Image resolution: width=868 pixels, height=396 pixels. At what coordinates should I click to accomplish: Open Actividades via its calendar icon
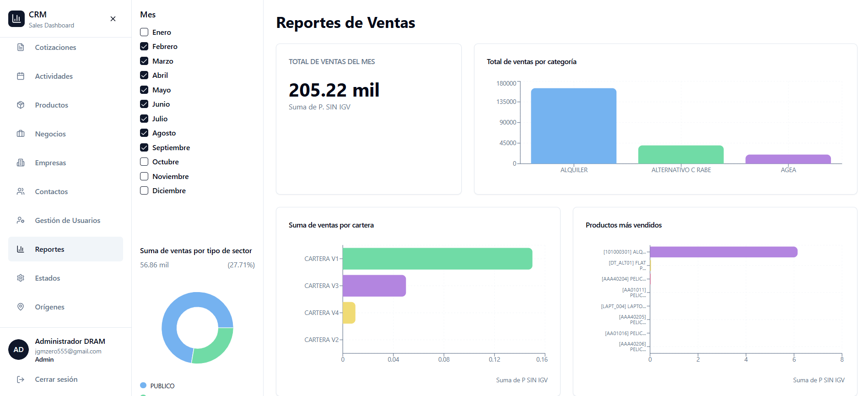click(21, 76)
